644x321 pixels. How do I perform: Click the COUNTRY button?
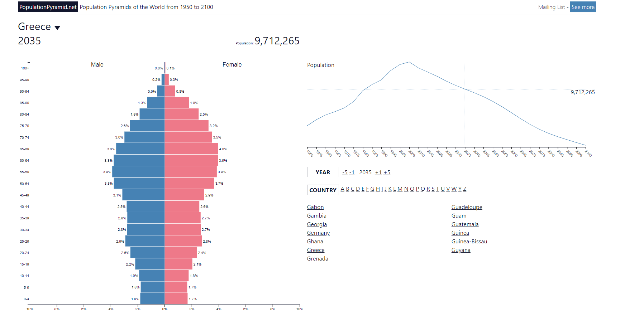(323, 190)
